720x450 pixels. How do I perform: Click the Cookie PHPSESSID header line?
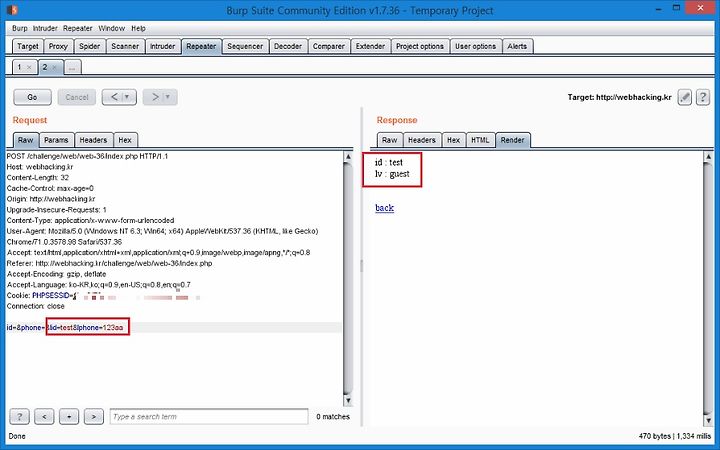[103, 295]
